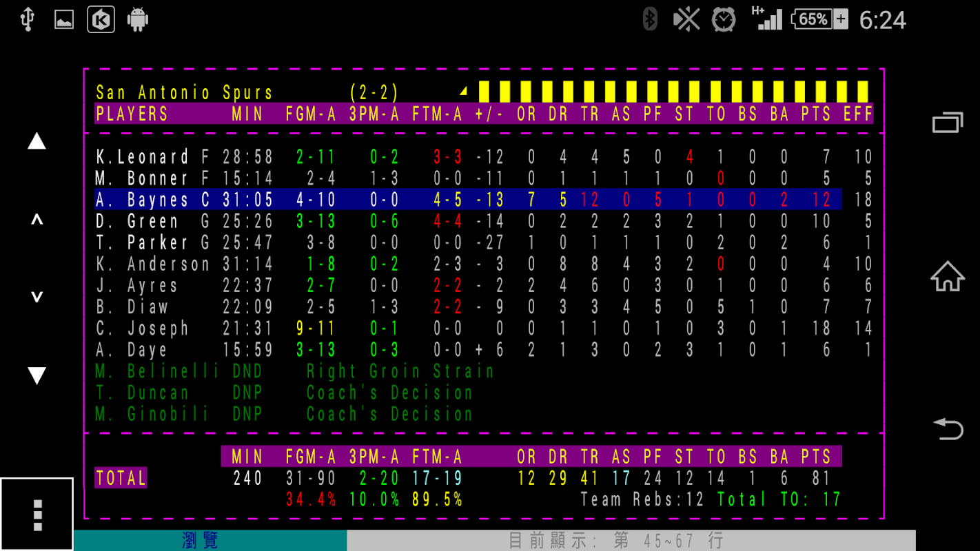Viewport: 980px width, 551px height.
Task: Tap the T. Duncan DNP line
Action: pyautogui.click(x=284, y=393)
